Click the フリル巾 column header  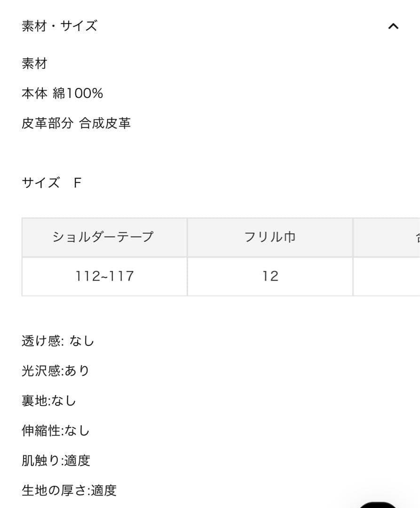(x=270, y=237)
